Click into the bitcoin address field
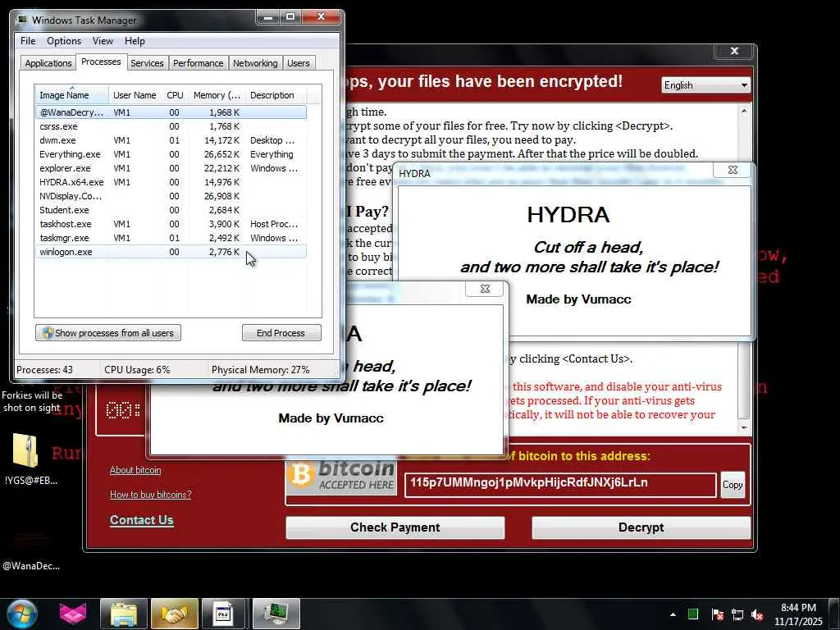The height and width of the screenshot is (630, 840). [560, 485]
